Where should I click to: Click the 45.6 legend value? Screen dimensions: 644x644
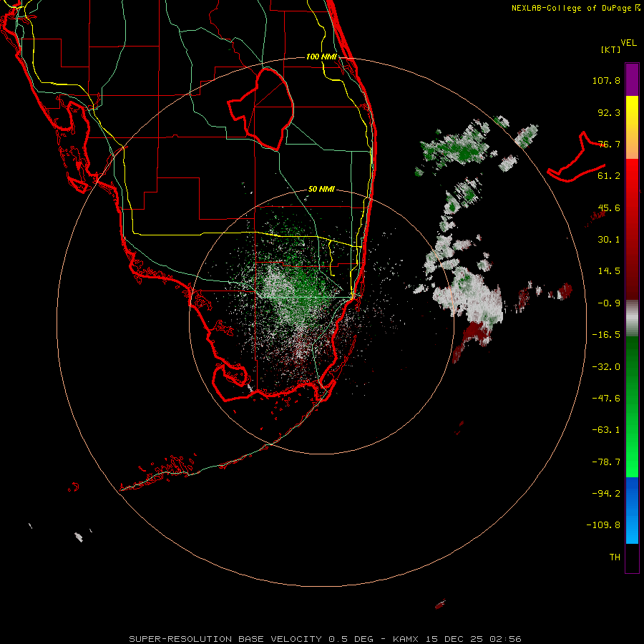pos(609,208)
